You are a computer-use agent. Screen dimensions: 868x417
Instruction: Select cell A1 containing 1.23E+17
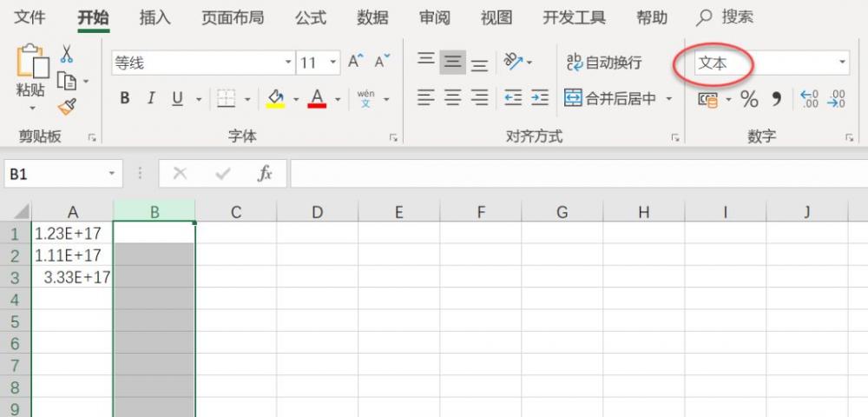pos(73,233)
